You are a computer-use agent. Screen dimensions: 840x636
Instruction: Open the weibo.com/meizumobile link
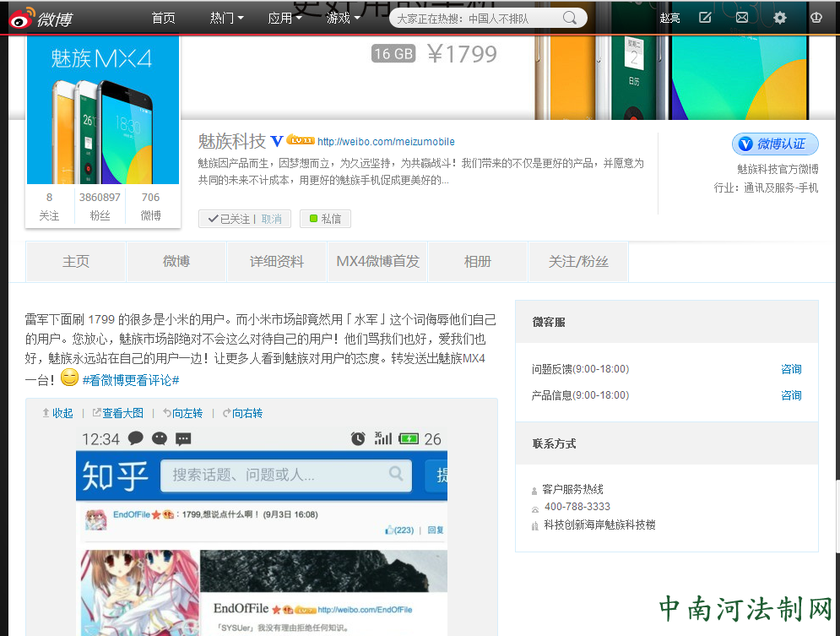tap(386, 141)
